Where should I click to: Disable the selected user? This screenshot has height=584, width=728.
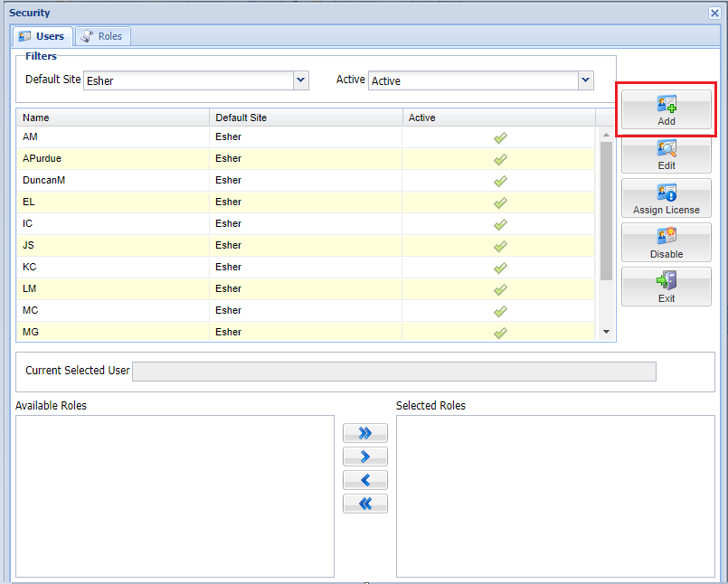(667, 243)
